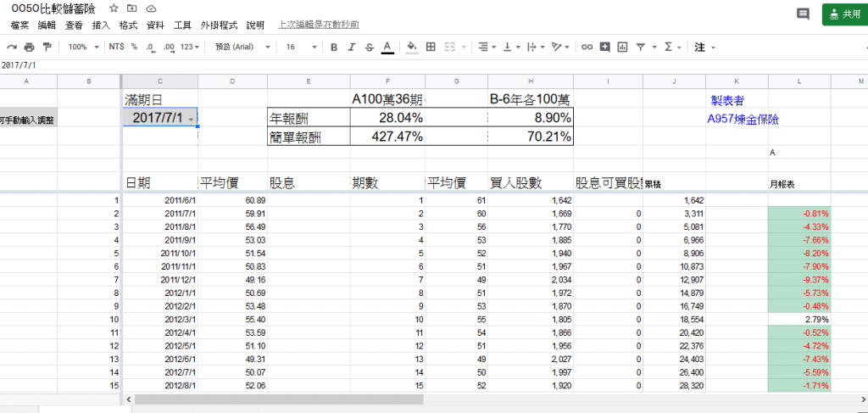Image resolution: width=868 pixels, height=413 pixels.
Task: Insert a comment from toolbar
Action: coord(604,47)
